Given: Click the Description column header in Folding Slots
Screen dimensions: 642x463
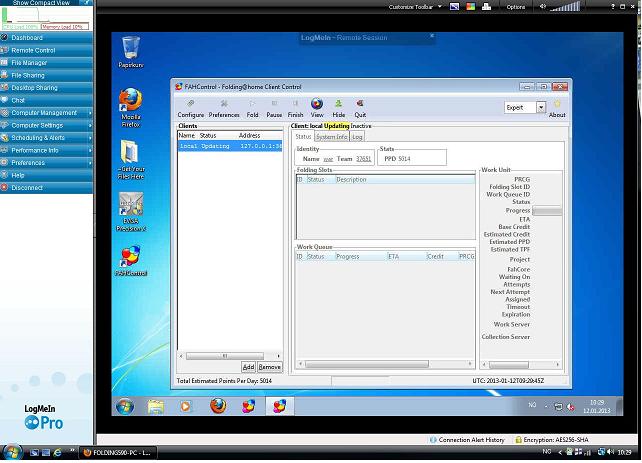Looking at the screenshot, I should coord(405,180).
